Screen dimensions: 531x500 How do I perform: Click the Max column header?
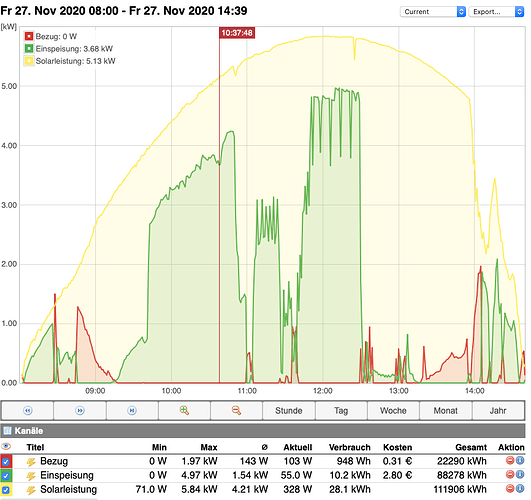209,447
